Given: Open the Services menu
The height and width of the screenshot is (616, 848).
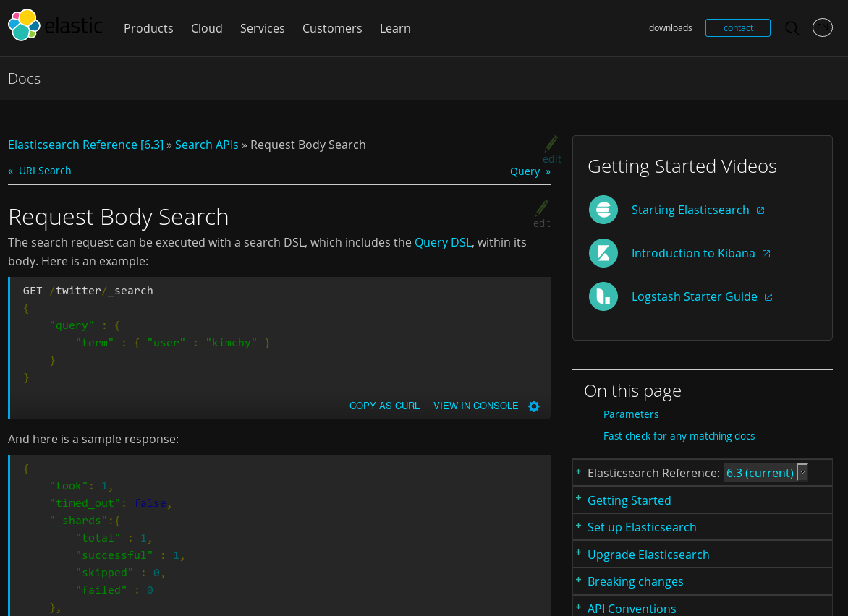Looking at the screenshot, I should tap(263, 28).
